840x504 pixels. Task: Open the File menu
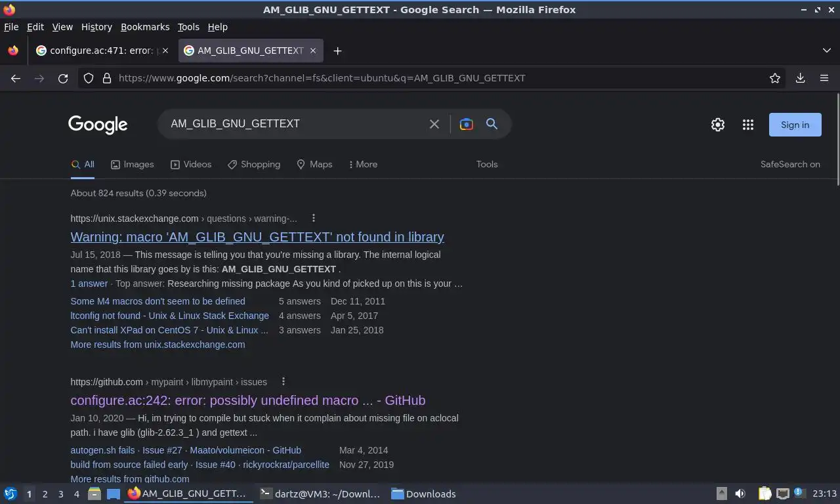11,27
